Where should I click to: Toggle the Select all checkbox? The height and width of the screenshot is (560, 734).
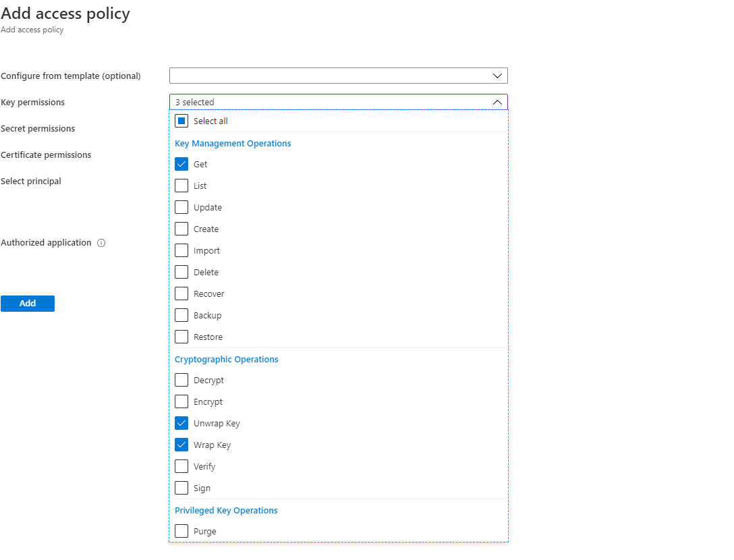point(181,120)
